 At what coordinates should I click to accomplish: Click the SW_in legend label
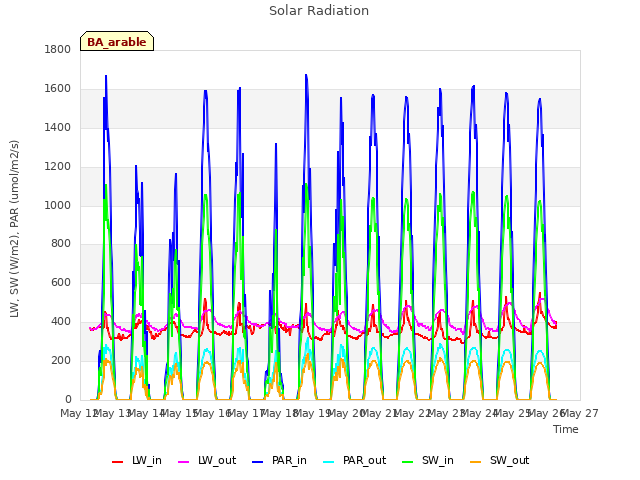[438, 461]
